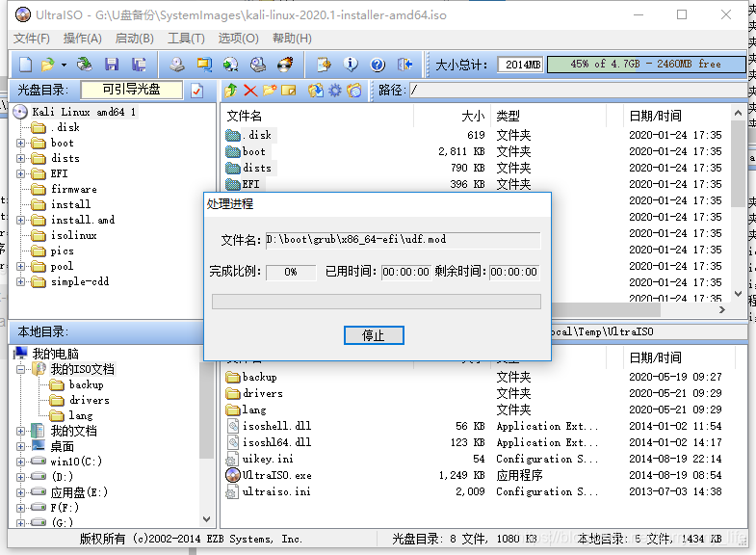Open the dropdown arrow beside Open icon
Viewport: 756px width, 555px height.
click(64, 65)
